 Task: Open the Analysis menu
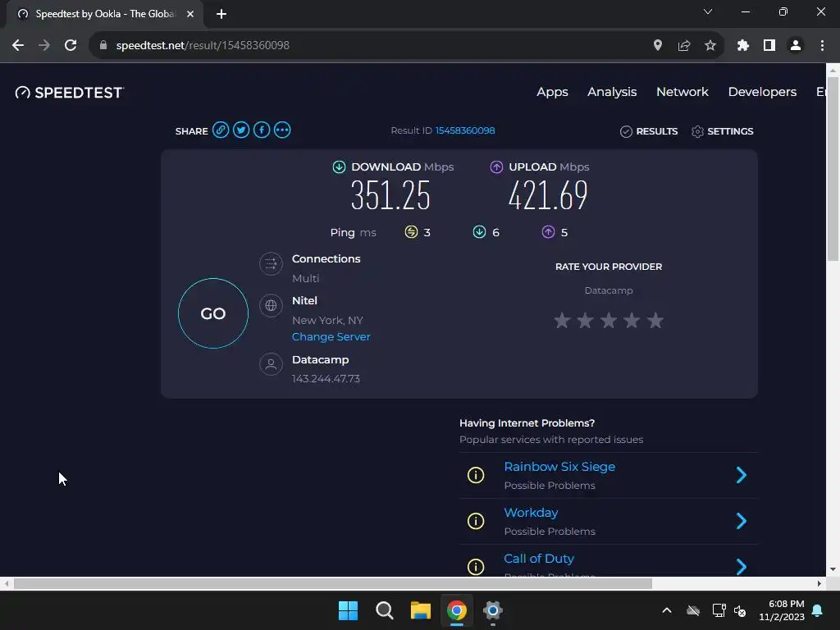point(612,92)
